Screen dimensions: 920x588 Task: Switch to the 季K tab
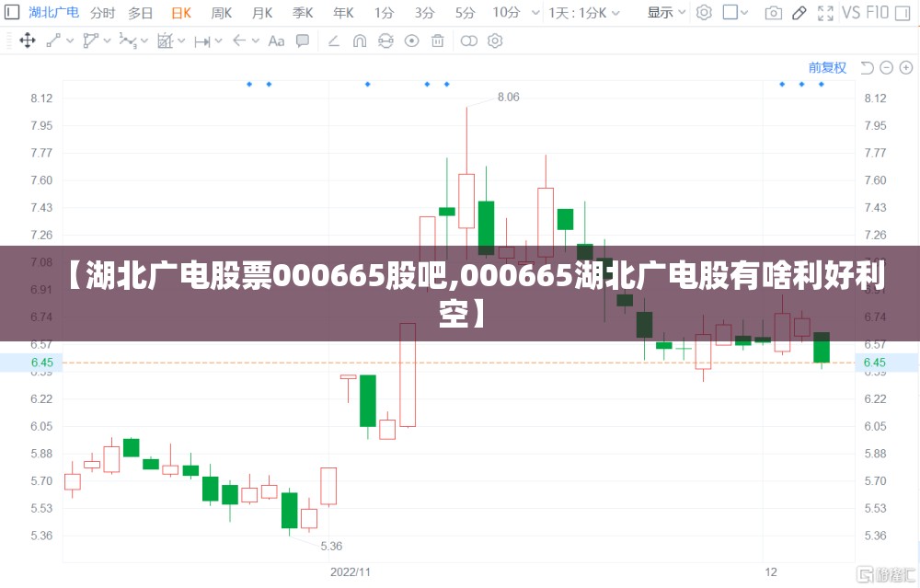coord(303,13)
